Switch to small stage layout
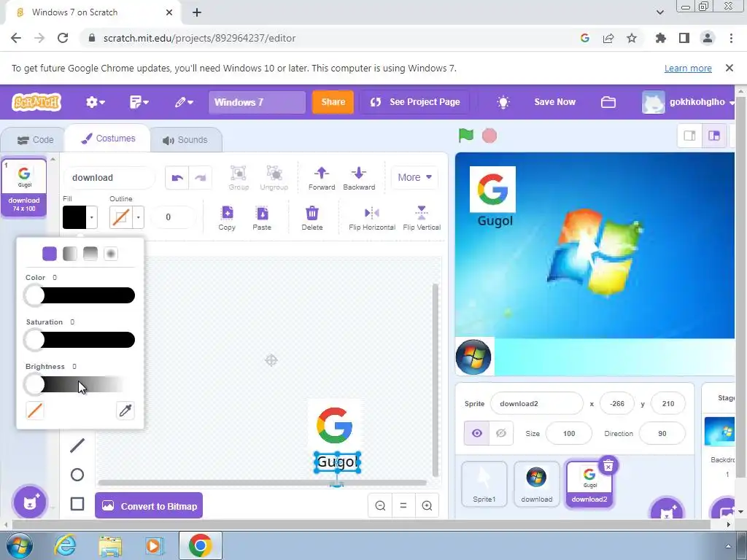The height and width of the screenshot is (560, 747). tap(690, 136)
